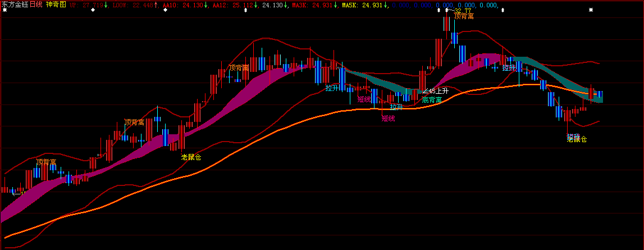Select the 日线 period label

[36, 4]
